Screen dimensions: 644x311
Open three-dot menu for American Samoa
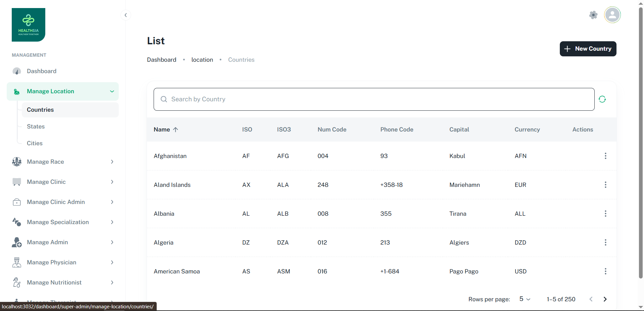click(605, 271)
